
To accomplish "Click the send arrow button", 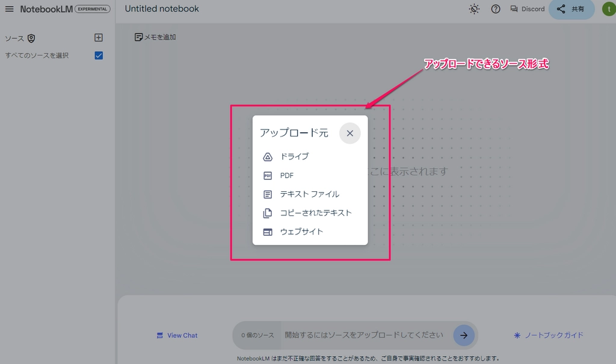I will [464, 335].
